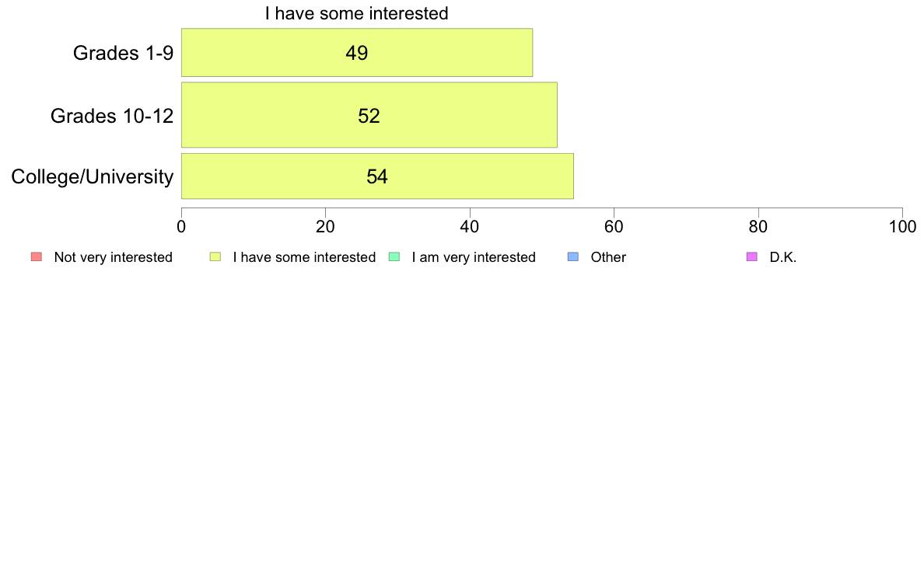Click the Grades 10-12 axis label

(x=112, y=116)
